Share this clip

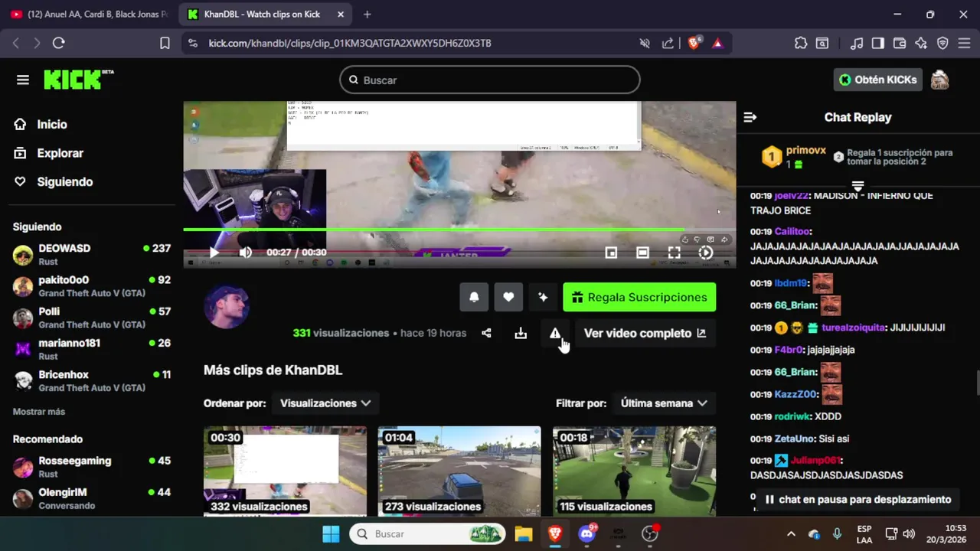click(x=486, y=333)
